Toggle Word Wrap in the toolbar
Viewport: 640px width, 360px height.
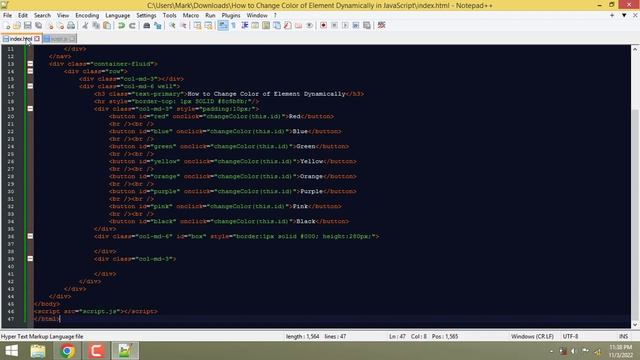223,25
